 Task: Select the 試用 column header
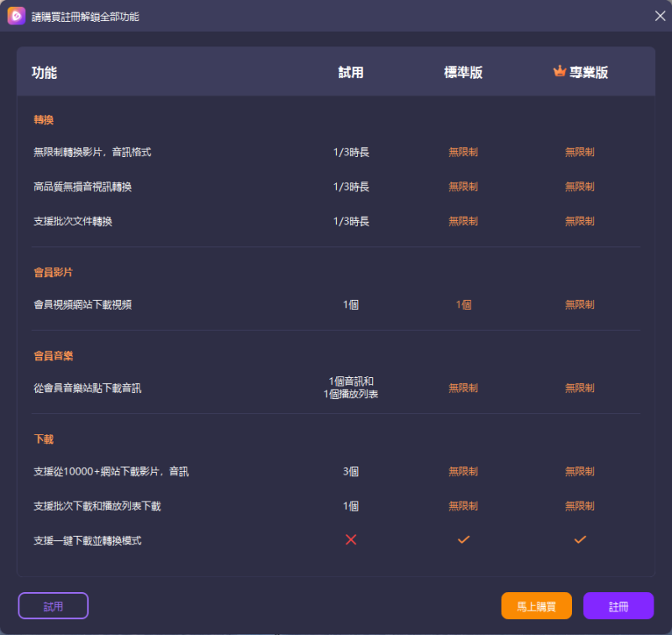pos(349,72)
